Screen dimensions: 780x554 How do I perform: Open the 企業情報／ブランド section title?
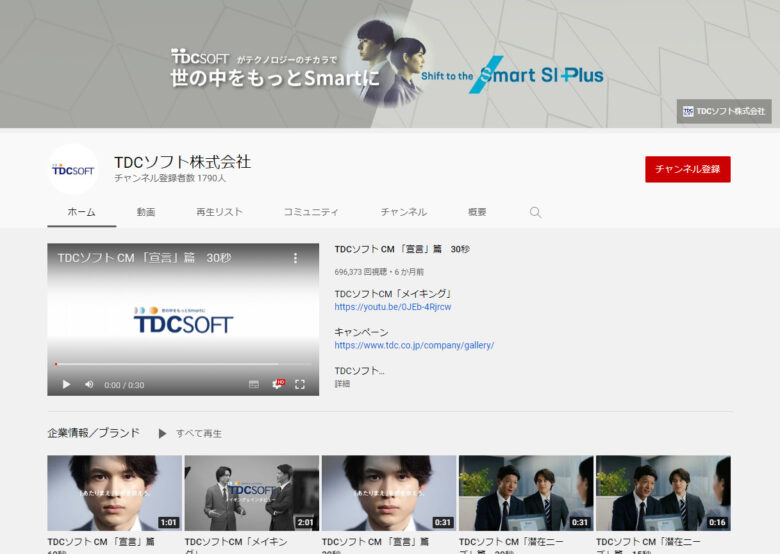coord(94,433)
